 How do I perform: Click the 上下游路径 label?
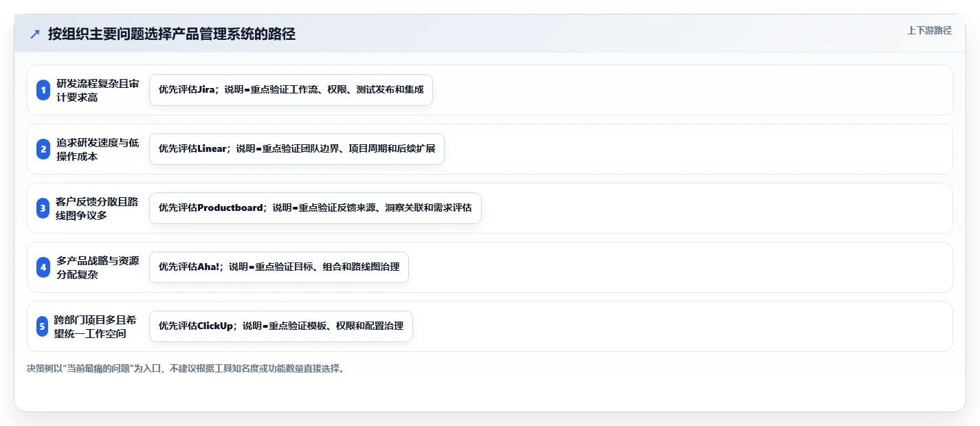coord(929,30)
